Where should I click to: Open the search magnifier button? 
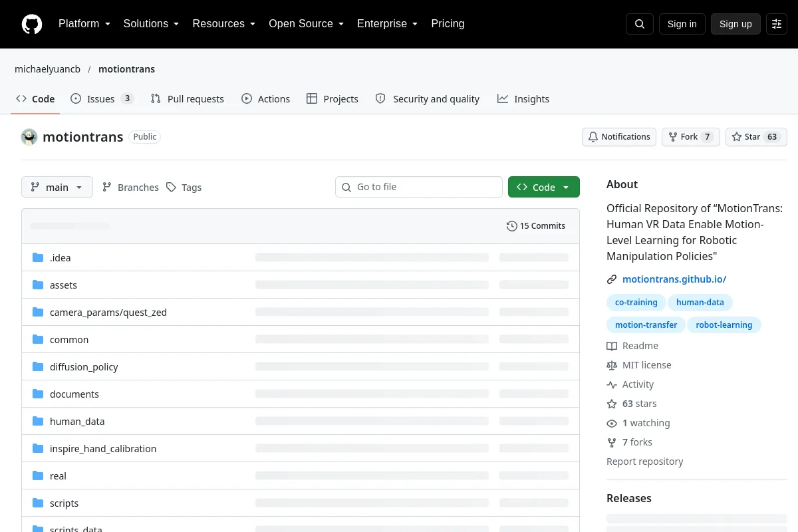point(640,24)
